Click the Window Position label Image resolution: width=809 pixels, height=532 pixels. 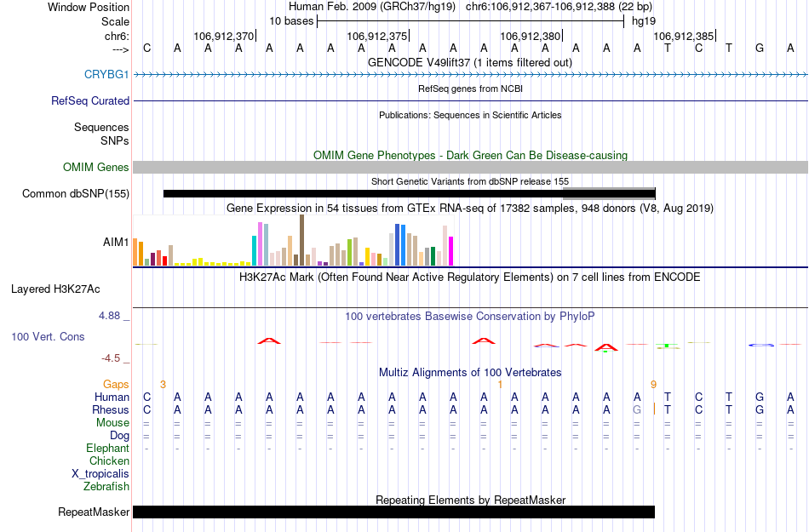[x=89, y=7]
